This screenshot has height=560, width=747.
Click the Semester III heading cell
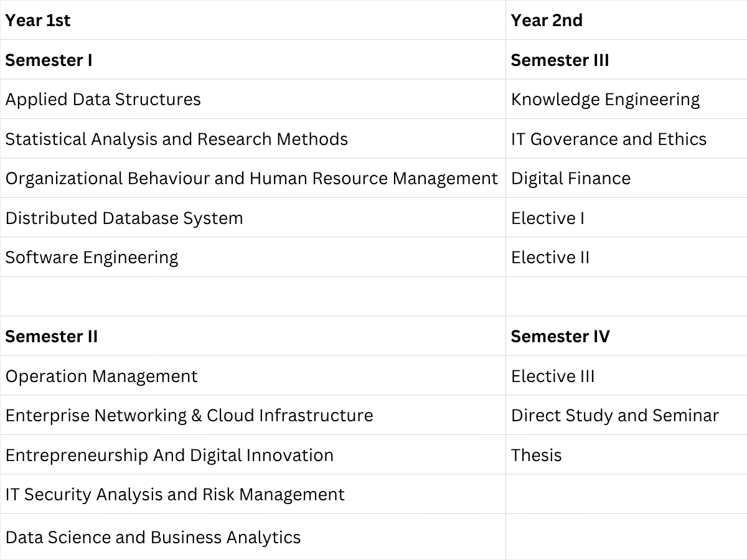(626, 59)
